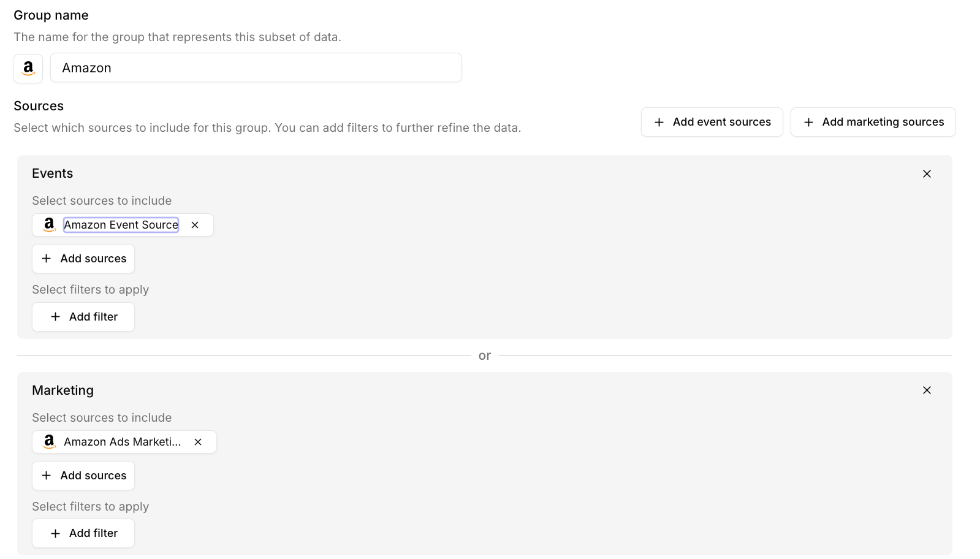Add filter in the Marketing section
The width and height of the screenshot is (980, 559).
coord(83,533)
